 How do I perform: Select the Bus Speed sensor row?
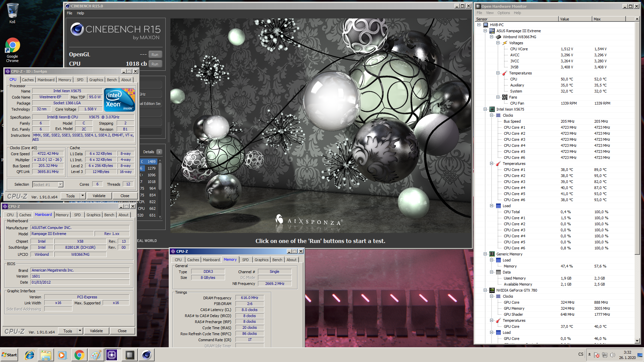[x=554, y=121]
